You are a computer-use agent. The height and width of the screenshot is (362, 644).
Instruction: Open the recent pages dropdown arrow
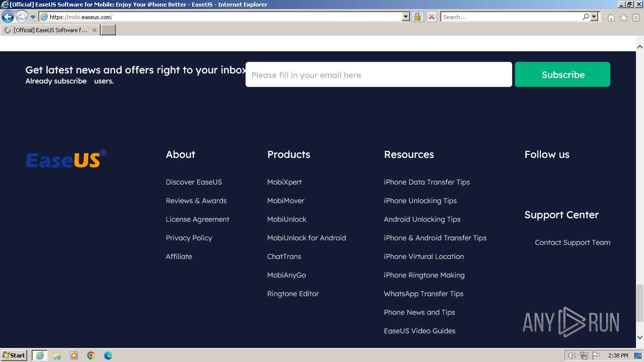click(x=33, y=17)
